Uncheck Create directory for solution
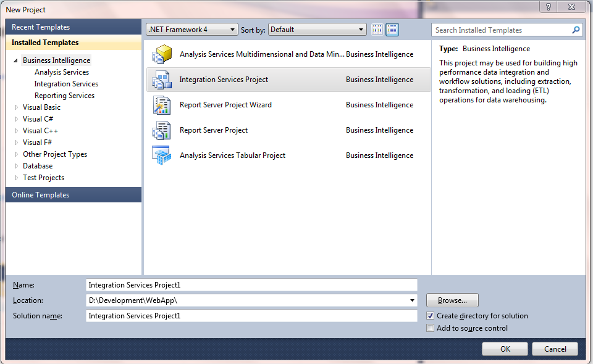 click(x=431, y=316)
